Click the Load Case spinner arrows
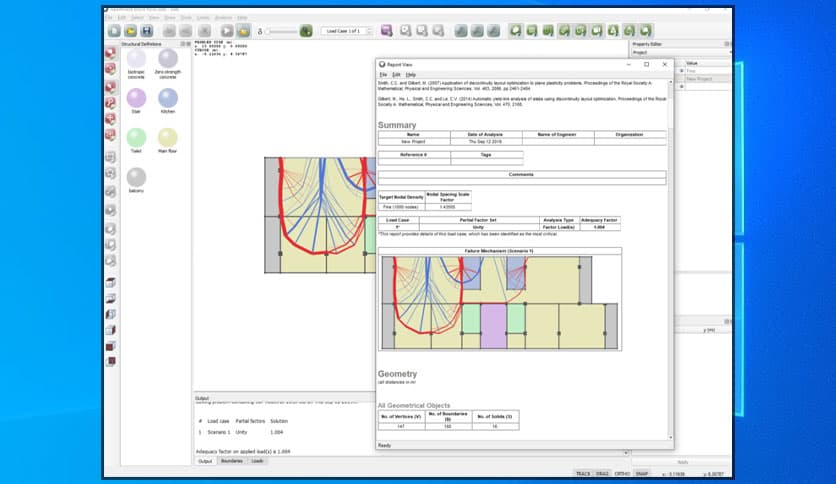This screenshot has height=484, width=836. pyautogui.click(x=369, y=31)
